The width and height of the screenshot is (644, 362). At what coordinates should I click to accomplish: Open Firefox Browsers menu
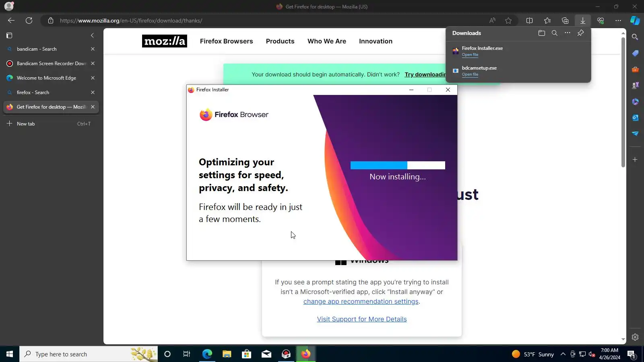click(x=226, y=41)
